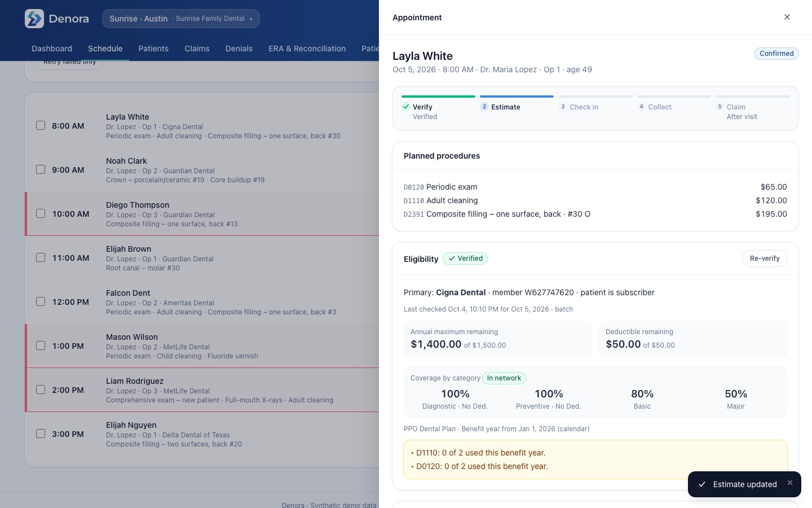Click the step 4 Collect number badge
This screenshot has width=812, height=508.
[x=641, y=107]
